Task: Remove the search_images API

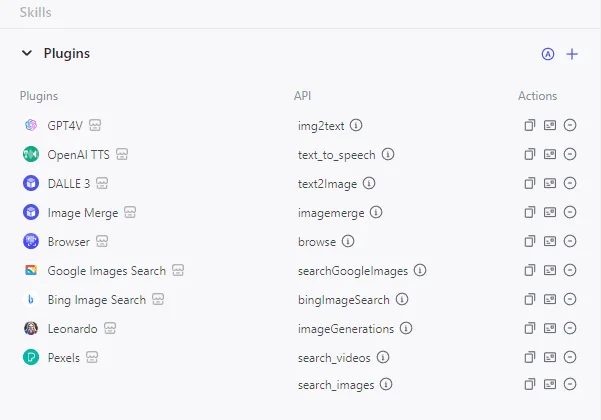Action: pyautogui.click(x=570, y=384)
